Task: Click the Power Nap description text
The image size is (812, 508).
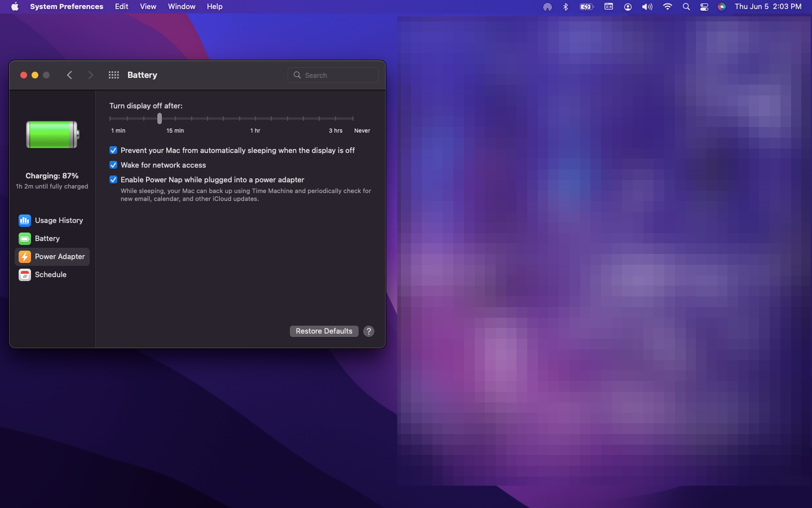Action: pos(246,195)
